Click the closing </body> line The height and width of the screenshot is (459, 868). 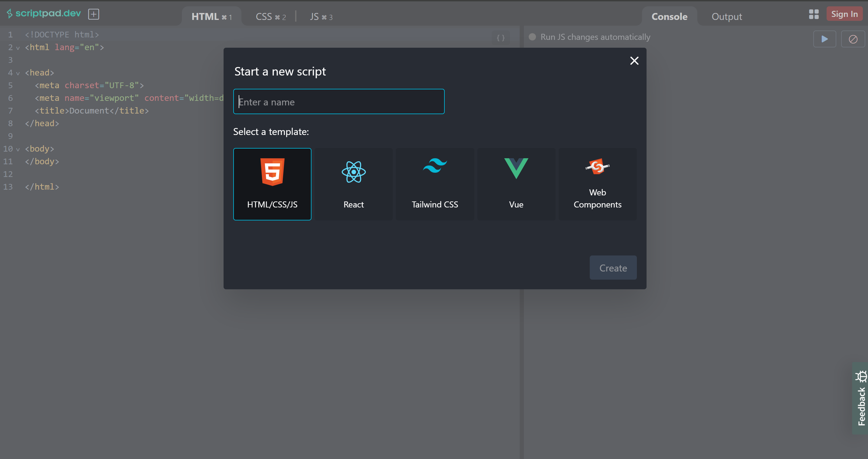click(42, 162)
